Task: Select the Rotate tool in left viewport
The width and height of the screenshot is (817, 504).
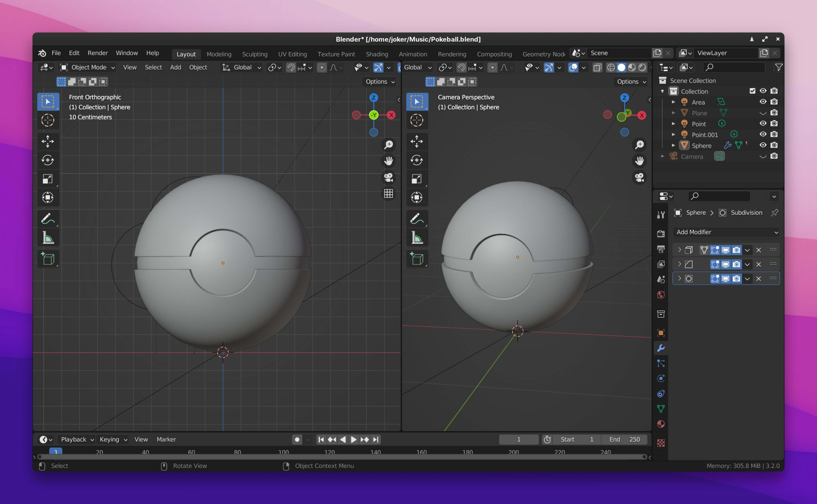Action: click(x=48, y=160)
